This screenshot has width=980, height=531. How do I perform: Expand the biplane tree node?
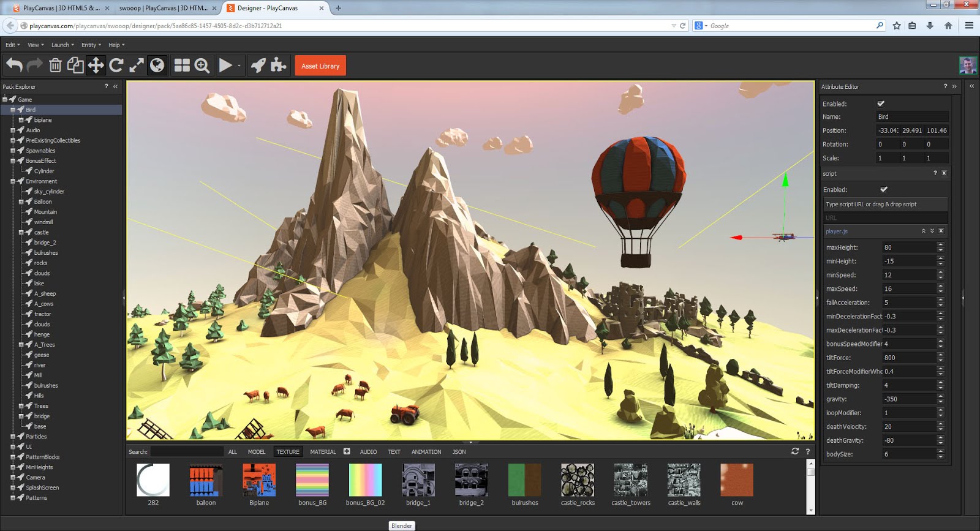[21, 120]
